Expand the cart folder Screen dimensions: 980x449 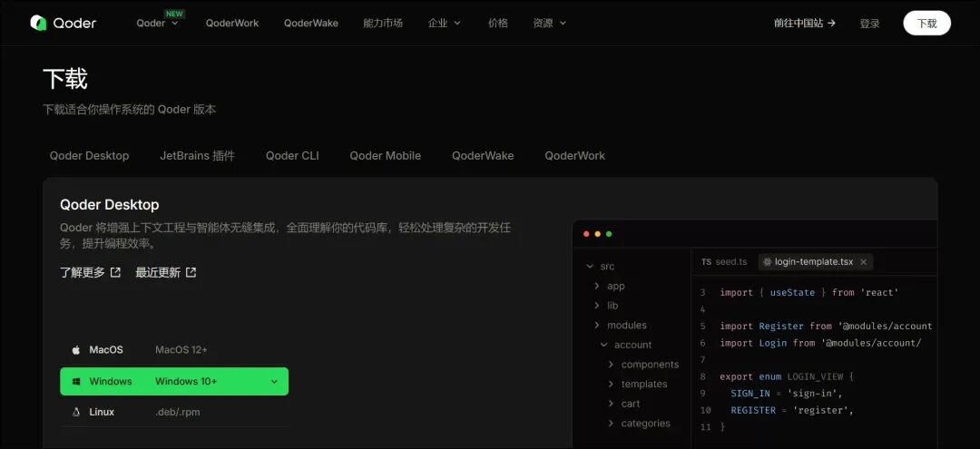click(611, 404)
